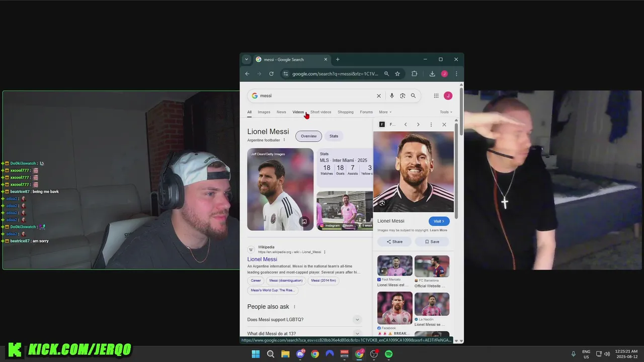Open the Career sitelink chip

pyautogui.click(x=256, y=281)
